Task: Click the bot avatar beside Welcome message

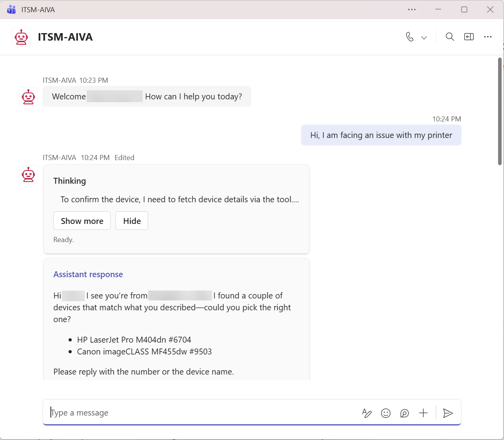Action: 28,97
